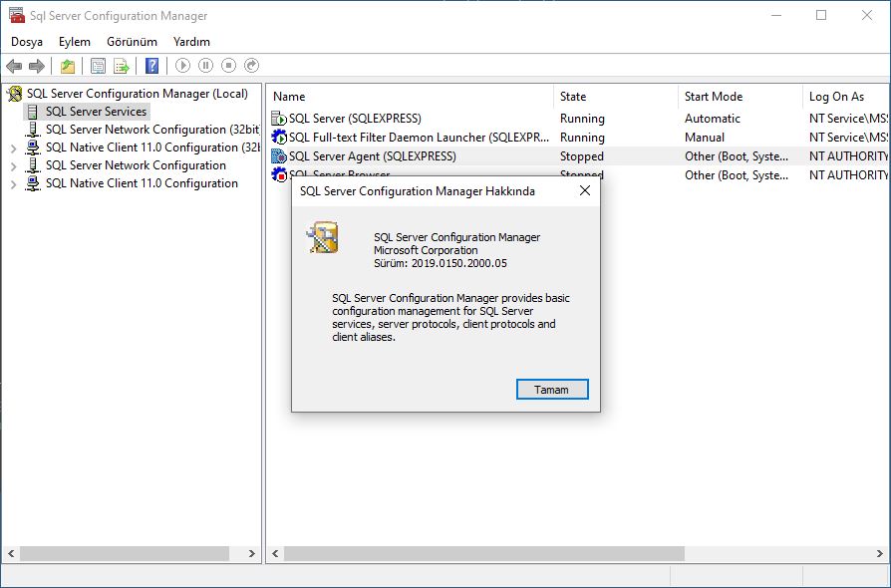Click the Forward arrow toolbar icon

tap(37, 66)
